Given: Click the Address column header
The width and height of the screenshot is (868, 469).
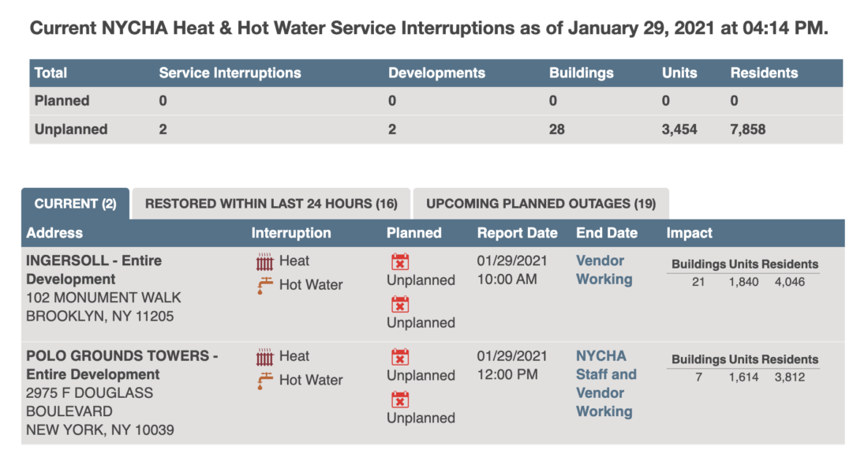Looking at the screenshot, I should click(54, 233).
